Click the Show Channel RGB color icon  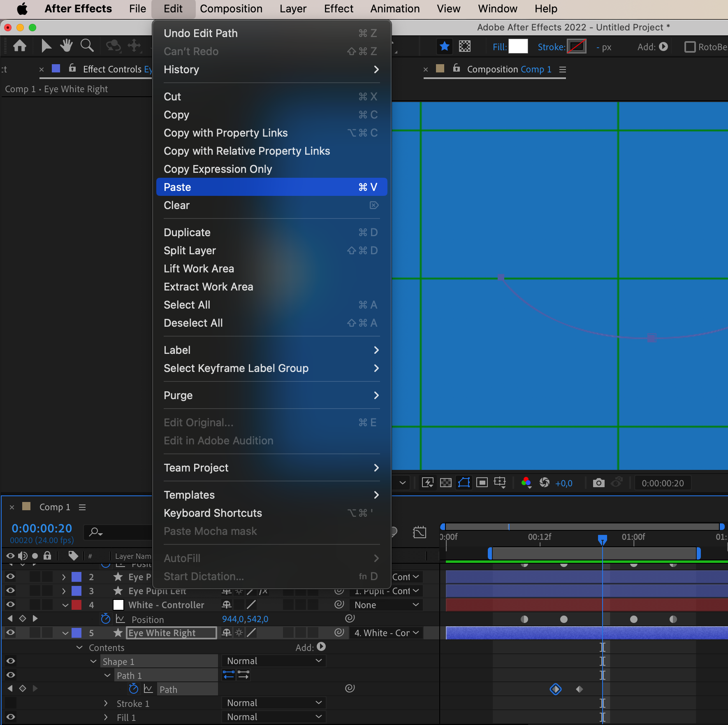(526, 482)
